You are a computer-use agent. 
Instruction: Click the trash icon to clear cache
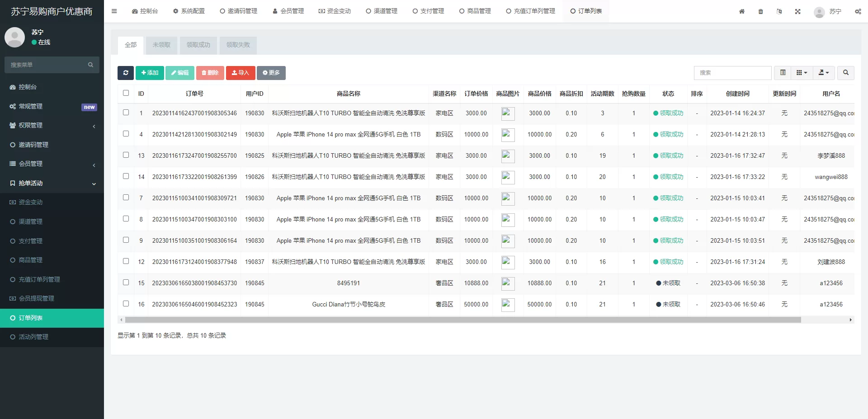pyautogui.click(x=761, y=11)
